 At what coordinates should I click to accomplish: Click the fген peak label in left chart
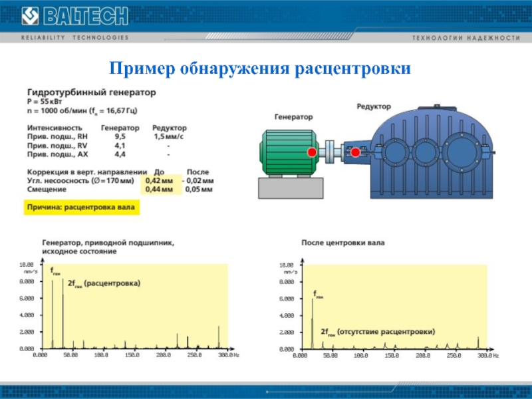coord(55,271)
